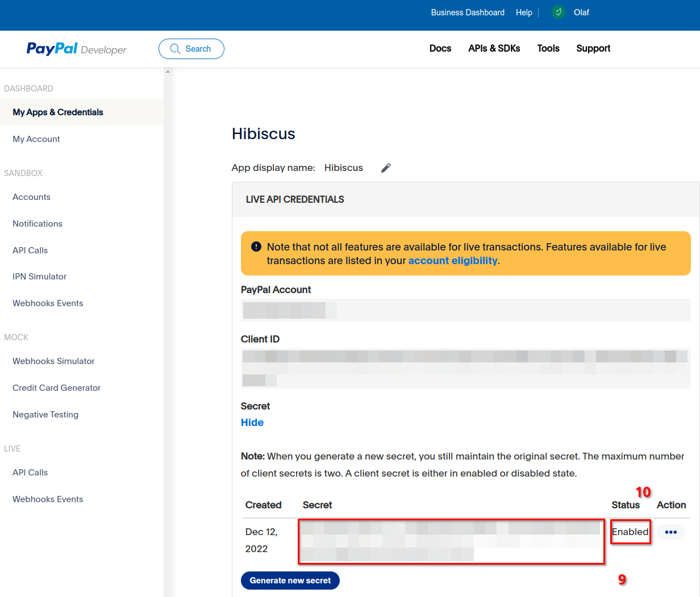Click the blurred PayPal Account value
The width and height of the screenshot is (700, 597).
pyautogui.click(x=465, y=310)
